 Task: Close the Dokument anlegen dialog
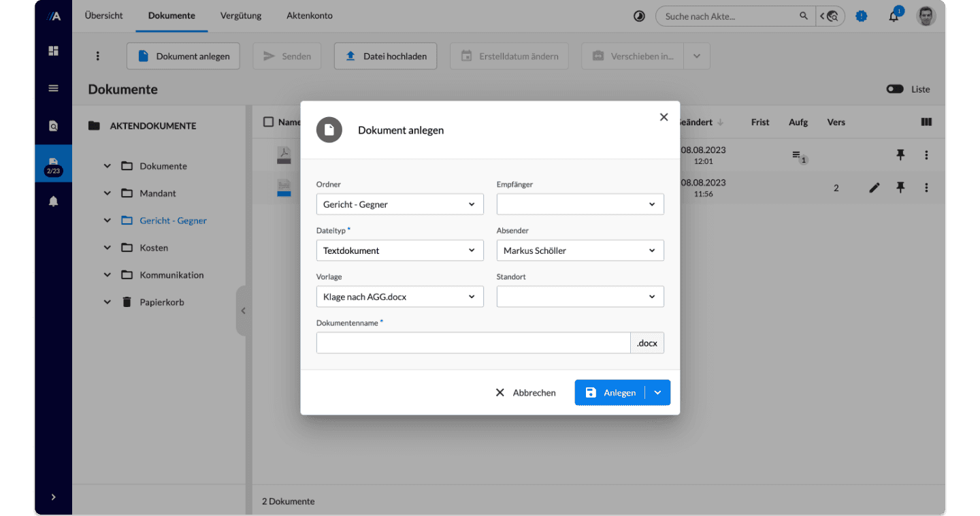point(664,117)
